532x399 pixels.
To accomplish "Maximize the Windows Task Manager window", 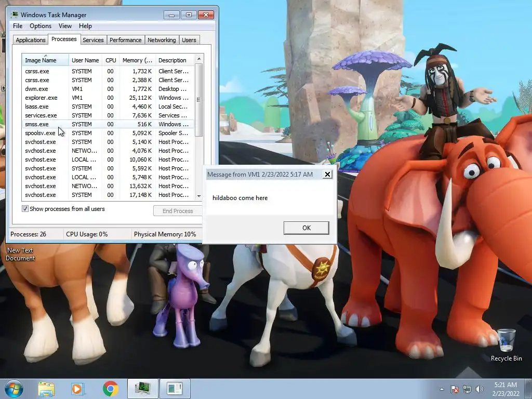I will tap(189, 15).
